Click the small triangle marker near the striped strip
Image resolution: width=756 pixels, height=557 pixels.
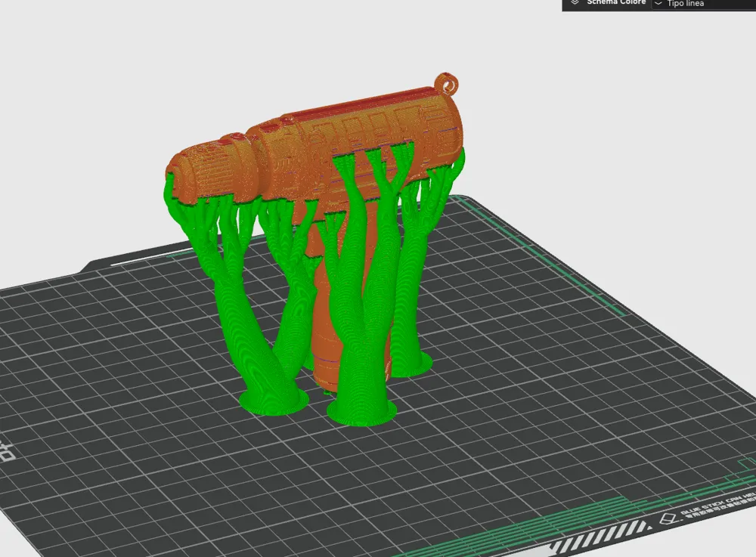(649, 528)
